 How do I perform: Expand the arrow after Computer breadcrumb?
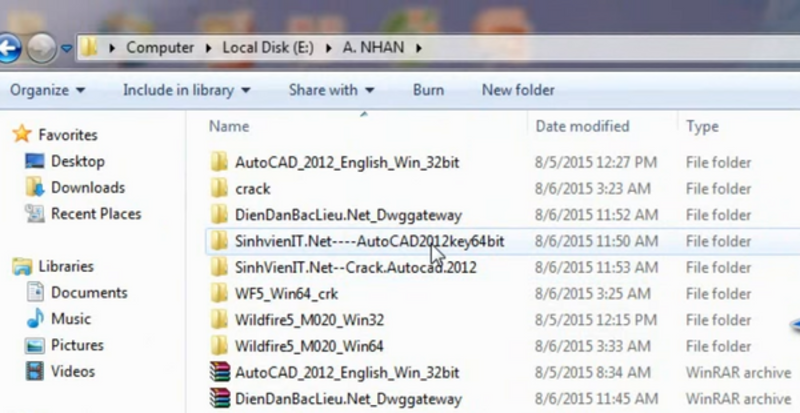tap(208, 48)
